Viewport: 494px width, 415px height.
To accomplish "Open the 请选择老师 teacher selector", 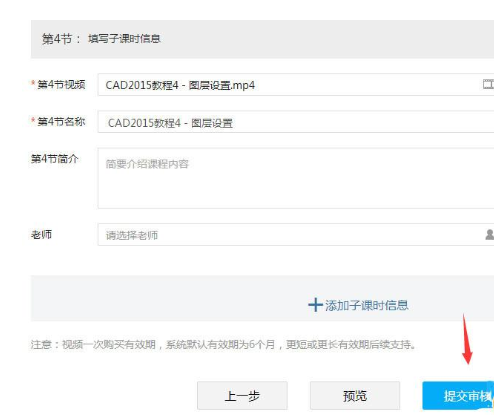I will click(x=296, y=235).
